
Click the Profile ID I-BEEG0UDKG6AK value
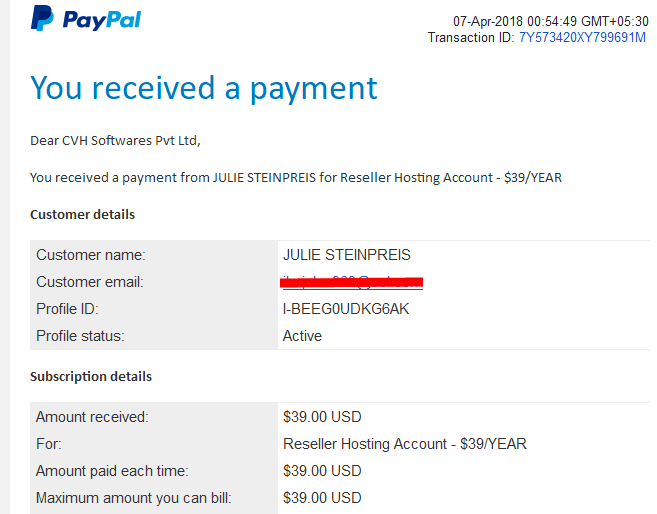pyautogui.click(x=346, y=309)
